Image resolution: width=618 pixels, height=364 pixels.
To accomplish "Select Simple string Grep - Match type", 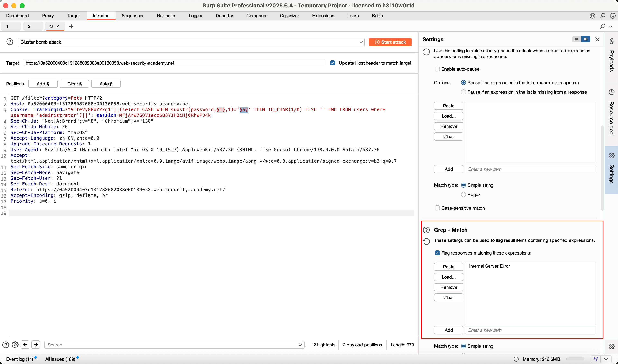I will [x=463, y=346].
